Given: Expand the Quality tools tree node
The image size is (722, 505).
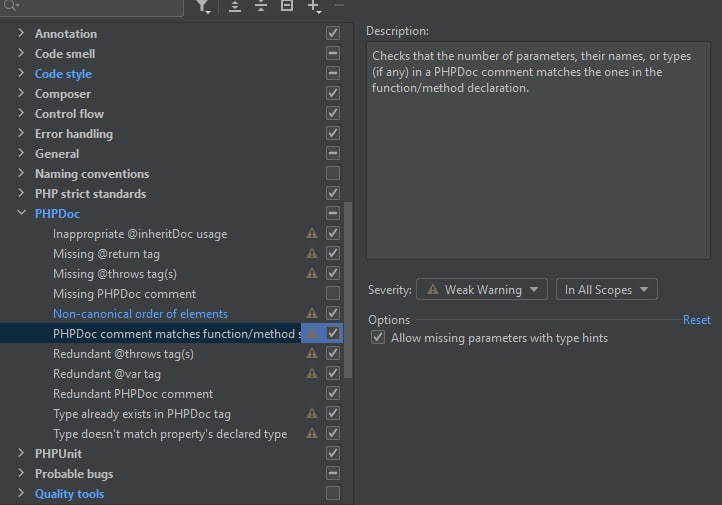Looking at the screenshot, I should coord(21,493).
